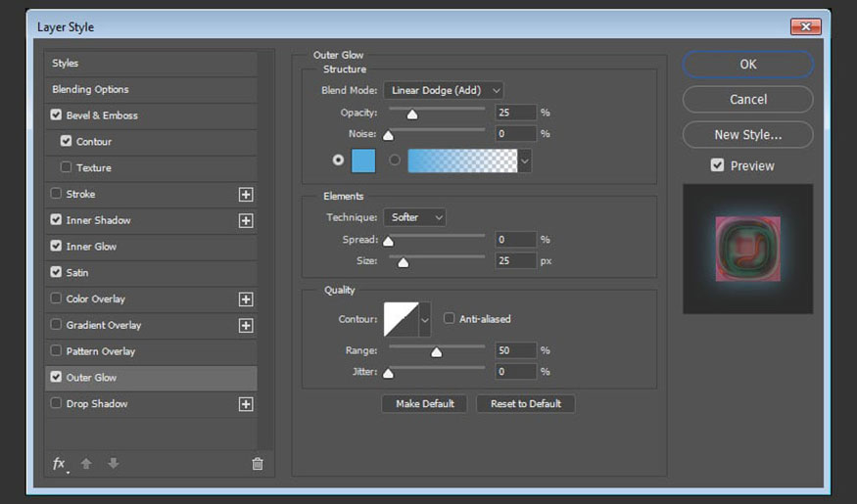Enable the Gradient Overlay checkbox
The image size is (857, 504).
tap(56, 324)
